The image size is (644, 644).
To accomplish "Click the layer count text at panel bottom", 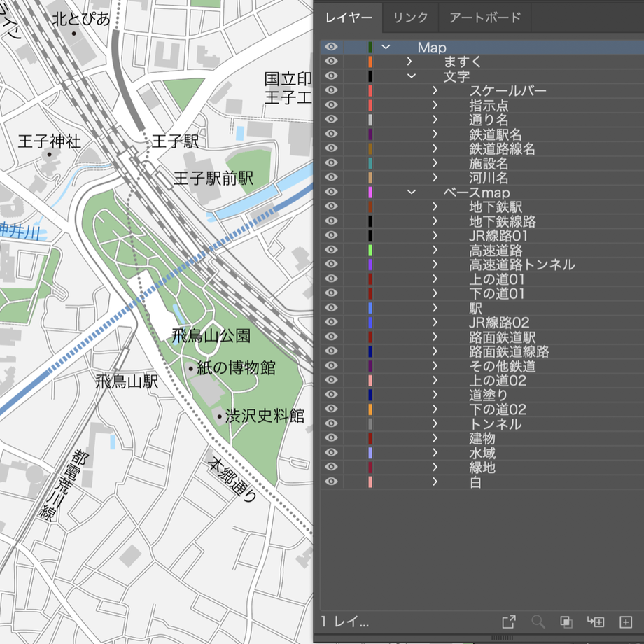I will coord(344,622).
